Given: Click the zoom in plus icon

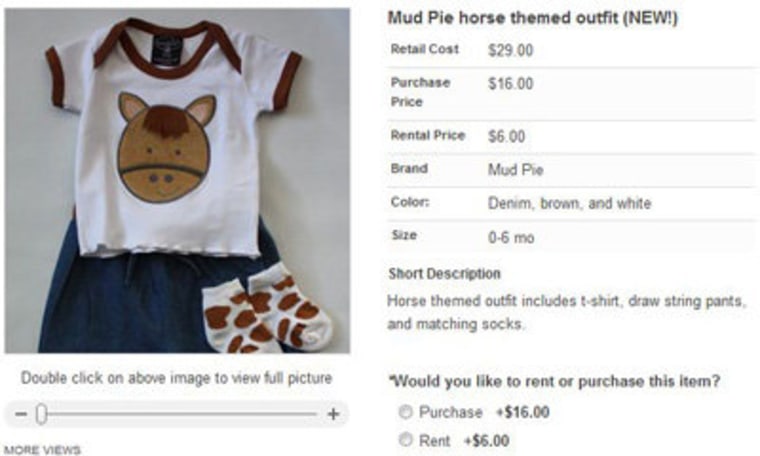Looking at the screenshot, I should pyautogui.click(x=333, y=414).
